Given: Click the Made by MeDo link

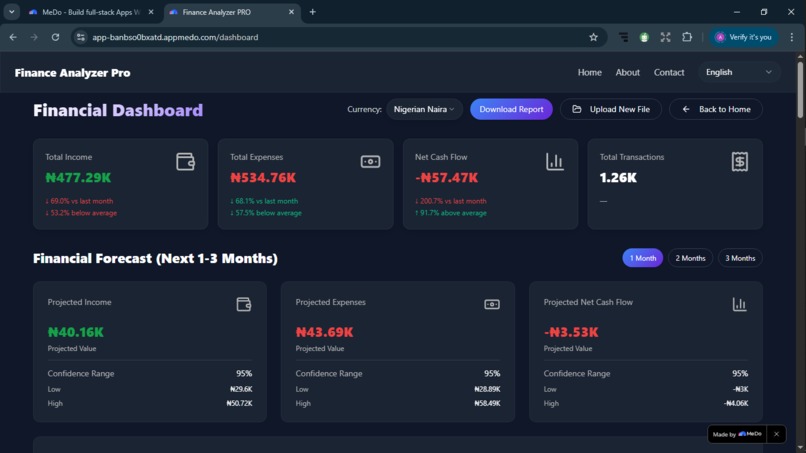Looking at the screenshot, I should point(737,434).
